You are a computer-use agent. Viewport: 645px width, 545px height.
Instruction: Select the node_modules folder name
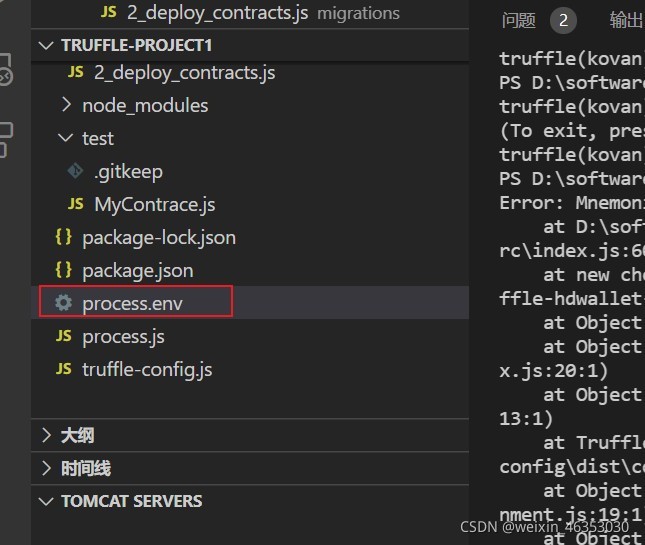click(x=145, y=106)
